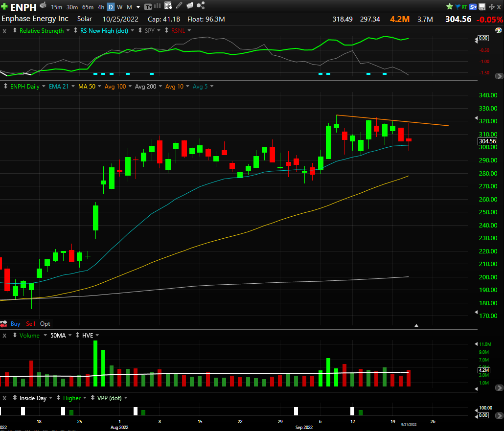Viewport: 504px width, 431px height.
Task: Click the green plus add-symbol icon
Action: pos(4,6)
